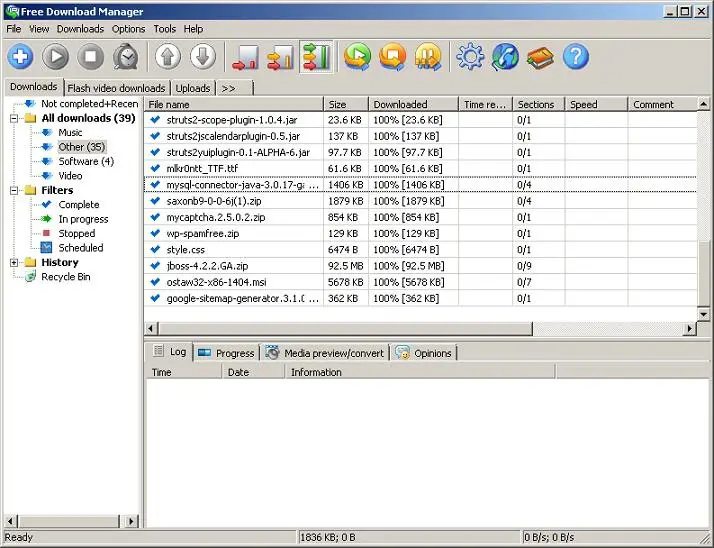The height and width of the screenshot is (548, 714).
Task: Select the saxonb9-0-0-6j(1).zip row
Action: coord(420,201)
